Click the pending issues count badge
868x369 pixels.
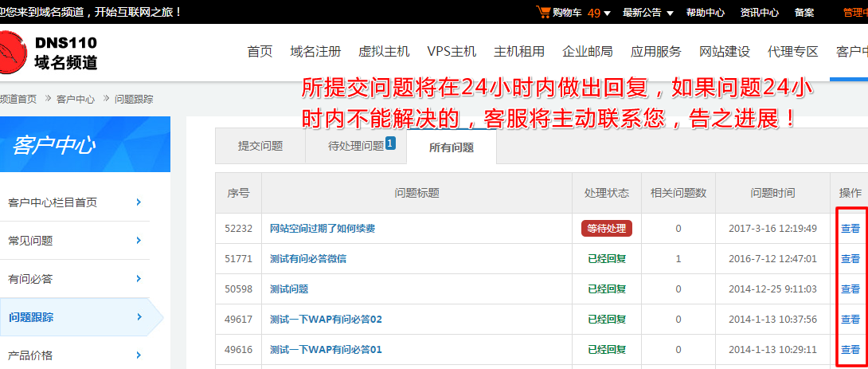390,143
